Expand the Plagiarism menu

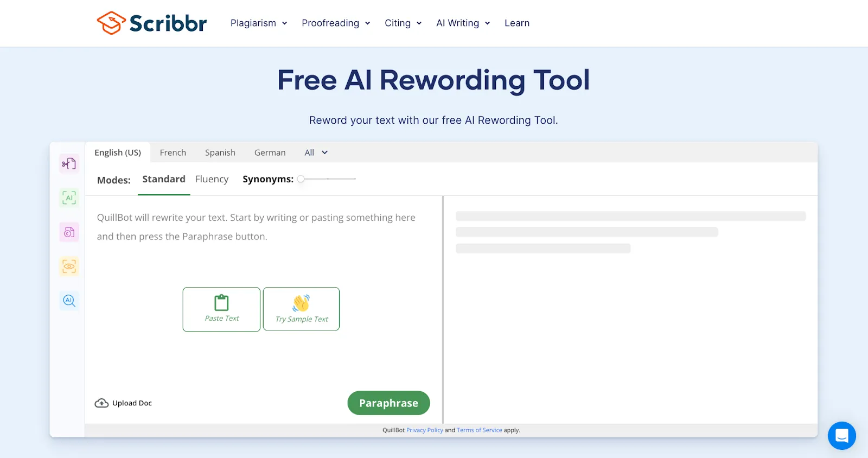click(x=259, y=23)
